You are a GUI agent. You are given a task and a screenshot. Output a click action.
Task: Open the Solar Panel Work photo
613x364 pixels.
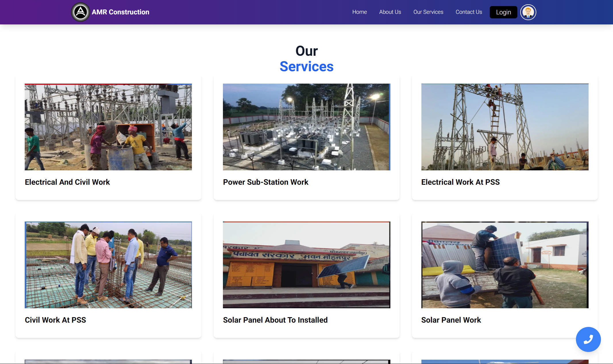click(505, 265)
